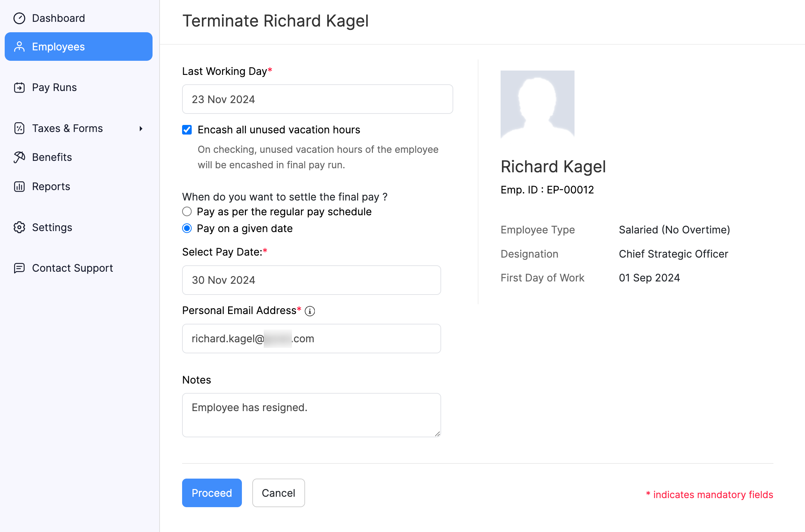The image size is (805, 532).
Task: Select Pay as per the regular pay schedule
Action: 187,211
